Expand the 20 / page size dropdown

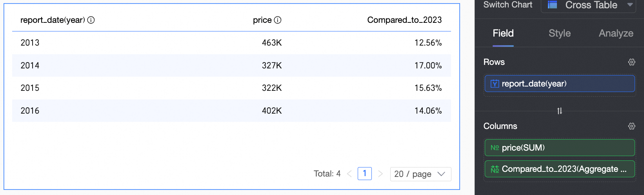[420, 174]
